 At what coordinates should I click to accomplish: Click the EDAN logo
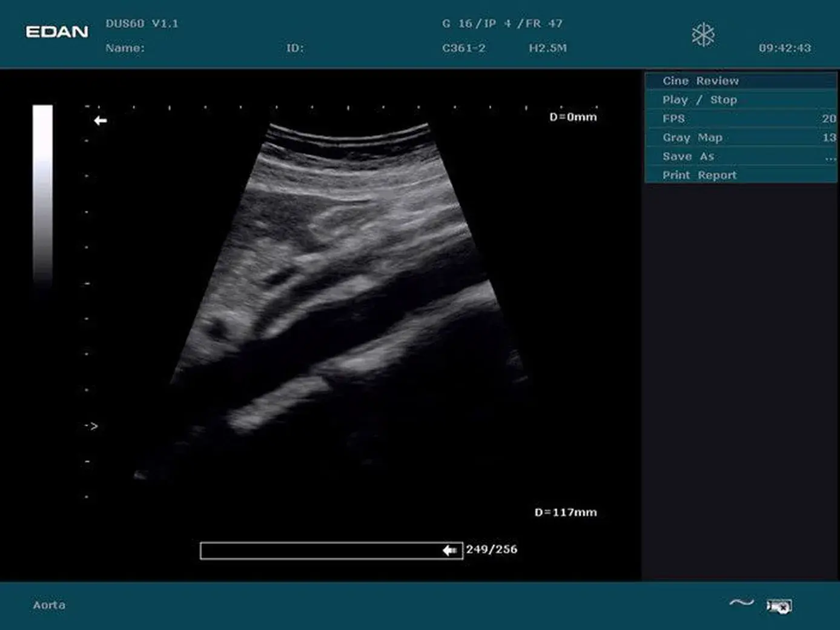[57, 31]
